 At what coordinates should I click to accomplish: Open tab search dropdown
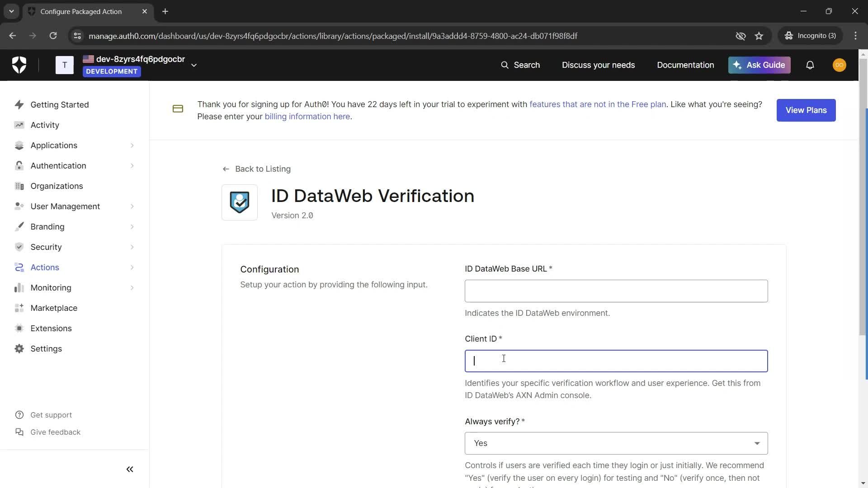[x=11, y=11]
